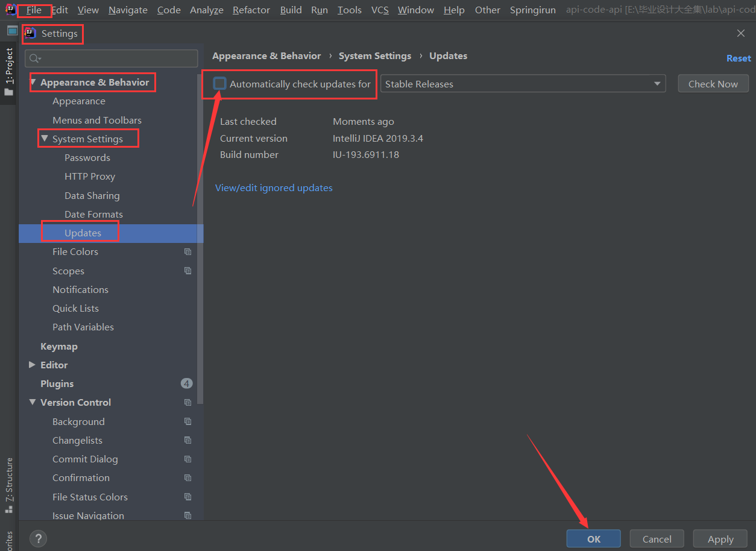
Task: Open the Analyze menu
Action: click(207, 10)
